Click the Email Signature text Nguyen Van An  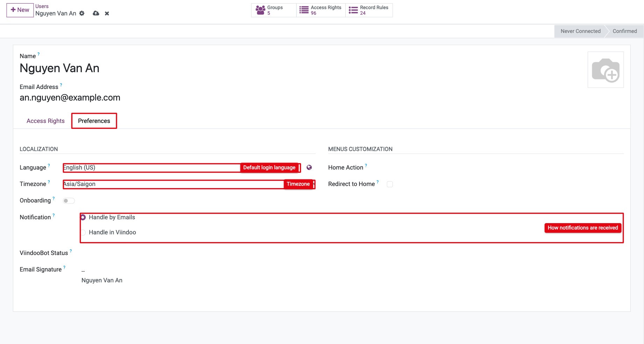click(x=102, y=280)
